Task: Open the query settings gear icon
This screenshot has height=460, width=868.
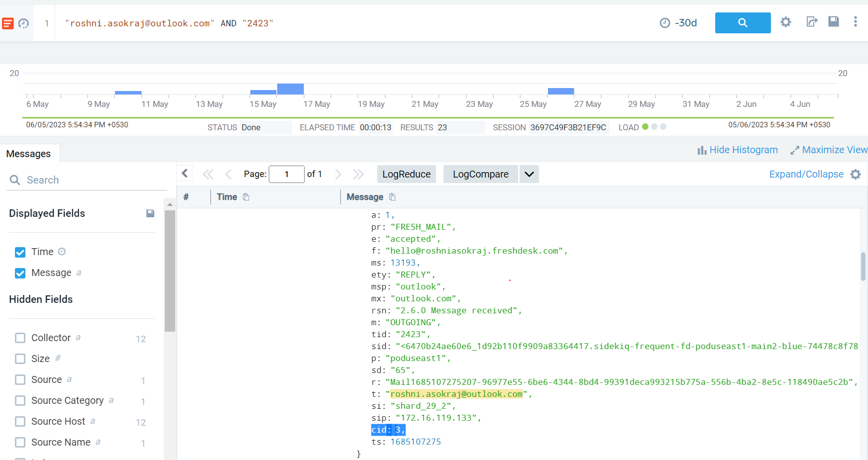Action: click(x=786, y=22)
